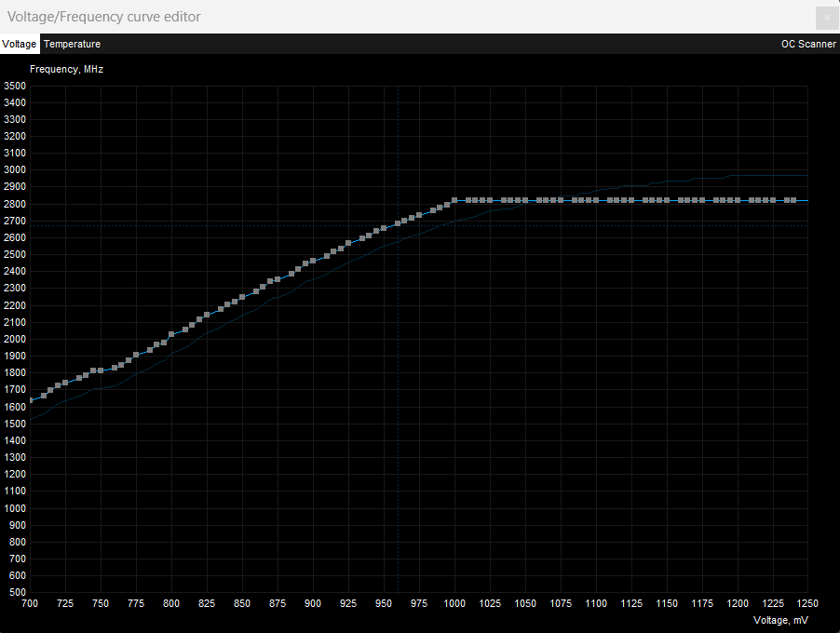Select the curve point at 1000 mV
840x633 pixels.
tap(454, 200)
